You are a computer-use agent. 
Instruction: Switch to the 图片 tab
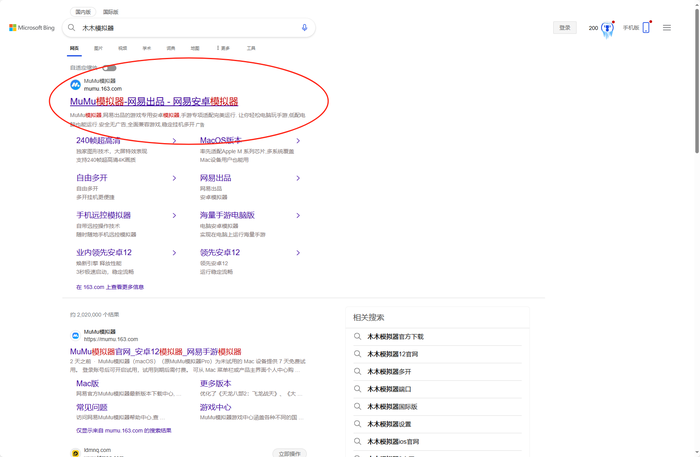tap(98, 48)
